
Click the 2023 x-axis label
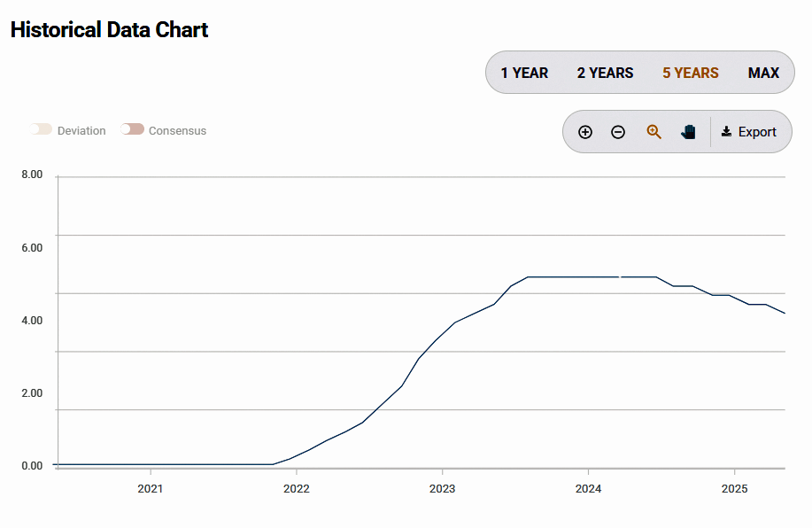pyautogui.click(x=442, y=489)
